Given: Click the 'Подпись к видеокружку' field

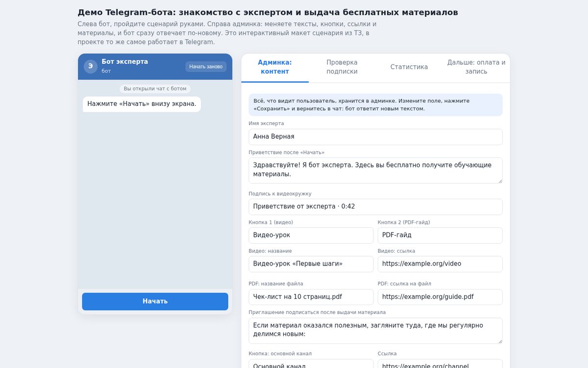Looking at the screenshot, I should pos(375,207).
